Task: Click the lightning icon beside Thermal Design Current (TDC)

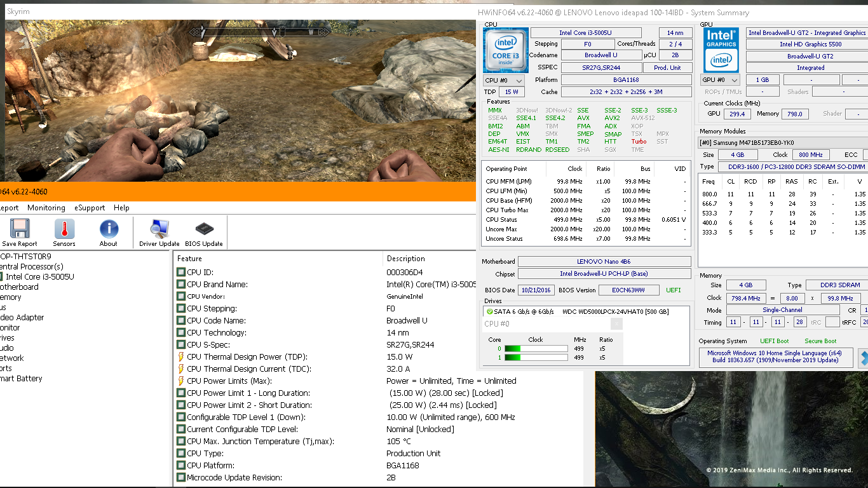Action: pos(181,369)
